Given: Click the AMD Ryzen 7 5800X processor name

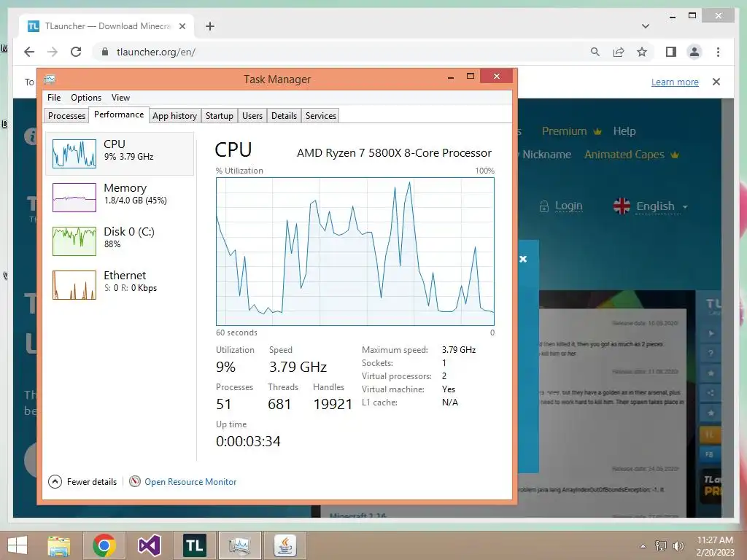Looking at the screenshot, I should (394, 153).
